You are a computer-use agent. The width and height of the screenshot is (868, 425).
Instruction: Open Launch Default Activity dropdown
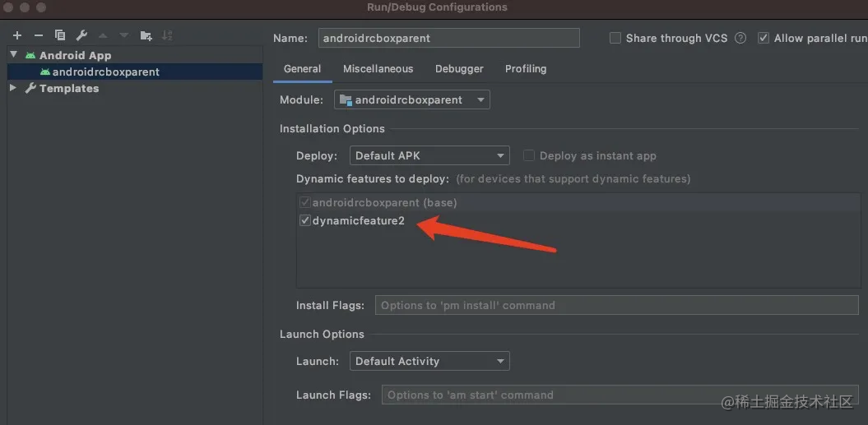click(x=429, y=362)
